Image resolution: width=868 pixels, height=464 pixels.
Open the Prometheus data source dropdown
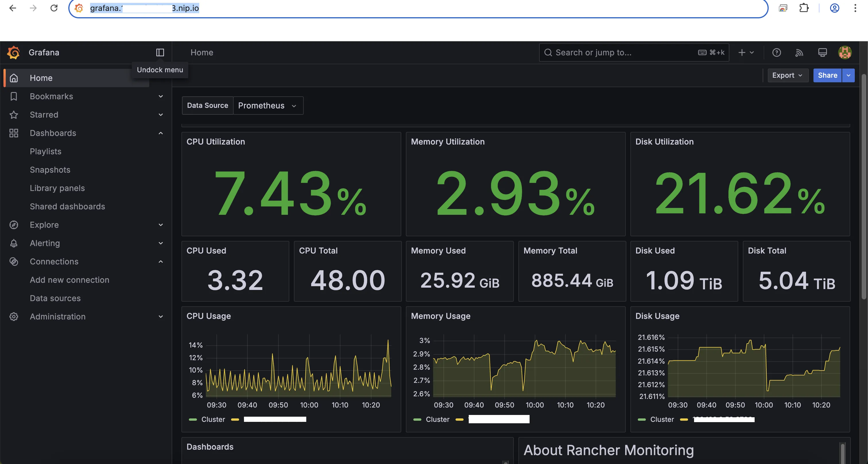[268, 106]
